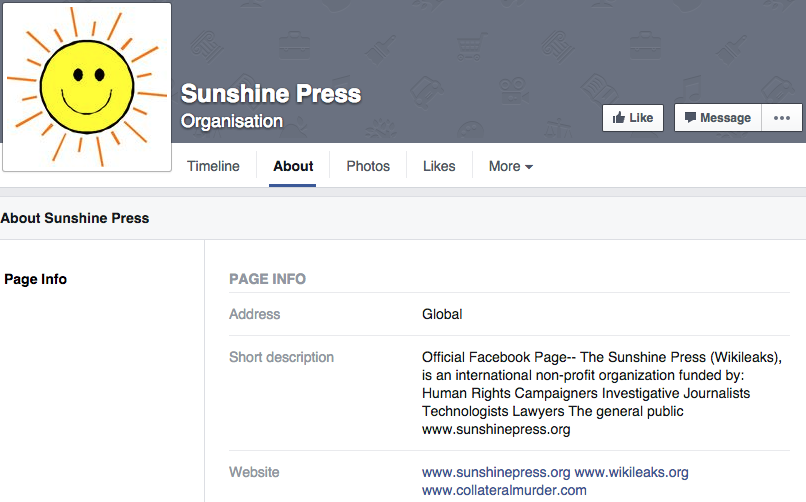Click the Global address value
The height and width of the screenshot is (502, 806).
pyautogui.click(x=442, y=314)
